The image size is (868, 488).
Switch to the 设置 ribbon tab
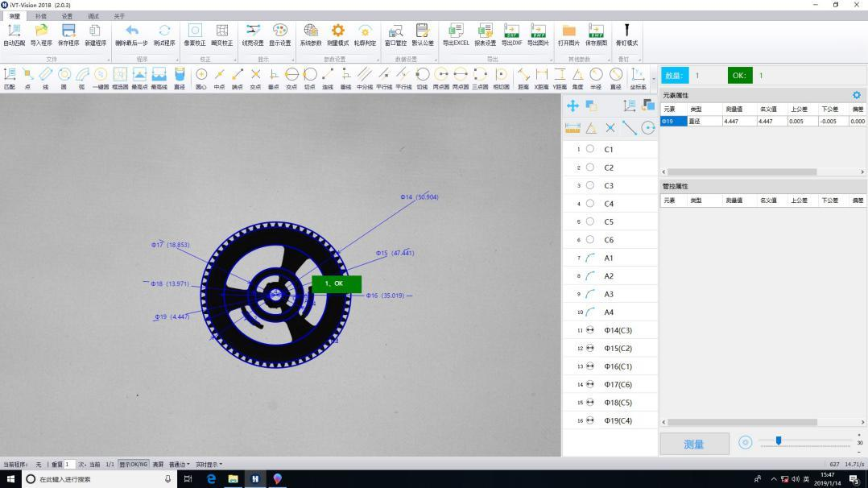pyautogui.click(x=67, y=16)
